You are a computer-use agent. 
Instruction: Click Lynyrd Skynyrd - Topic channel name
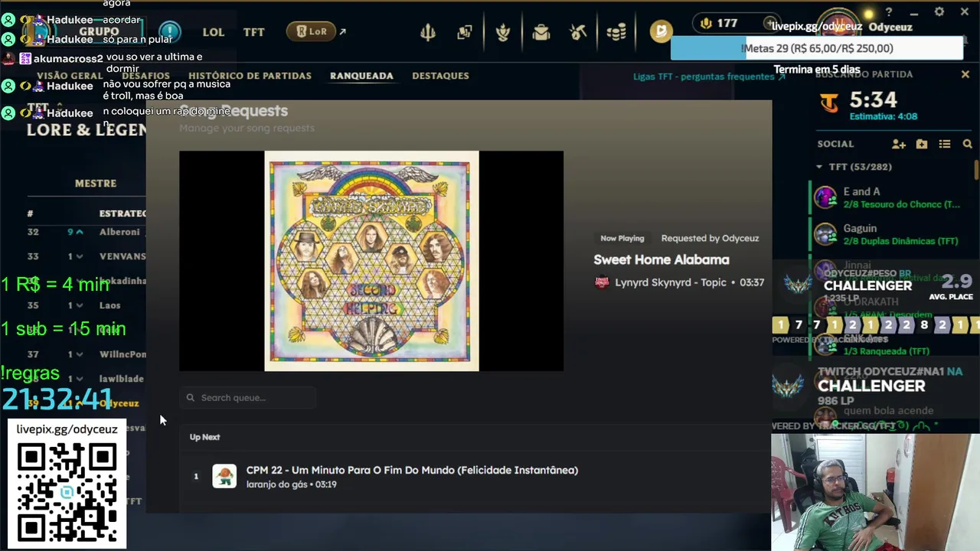pos(671,282)
